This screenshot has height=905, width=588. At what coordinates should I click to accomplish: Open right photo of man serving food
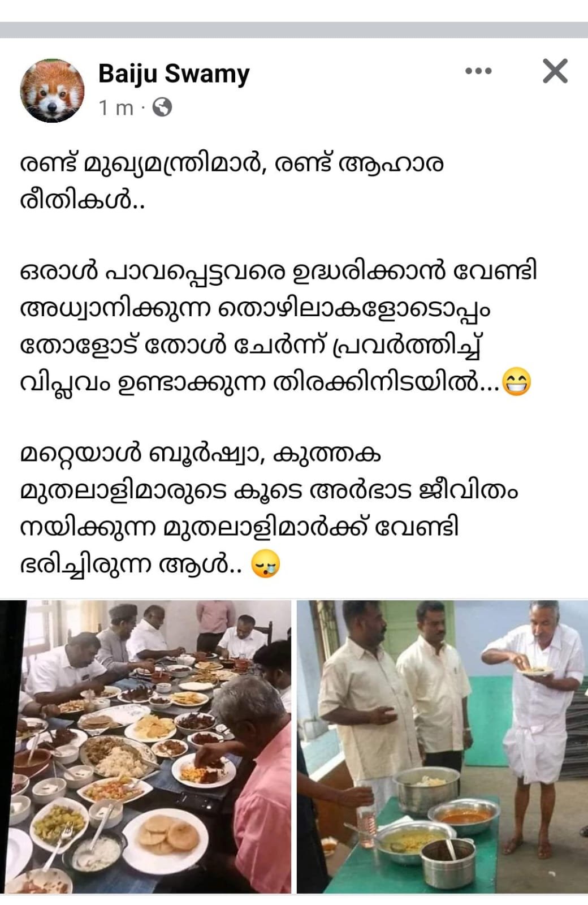(x=442, y=747)
